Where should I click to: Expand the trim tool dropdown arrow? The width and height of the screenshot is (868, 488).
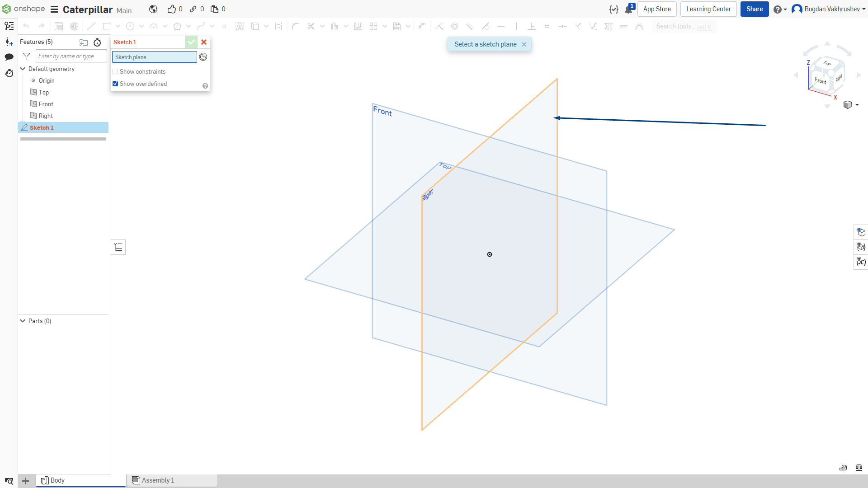[322, 26]
